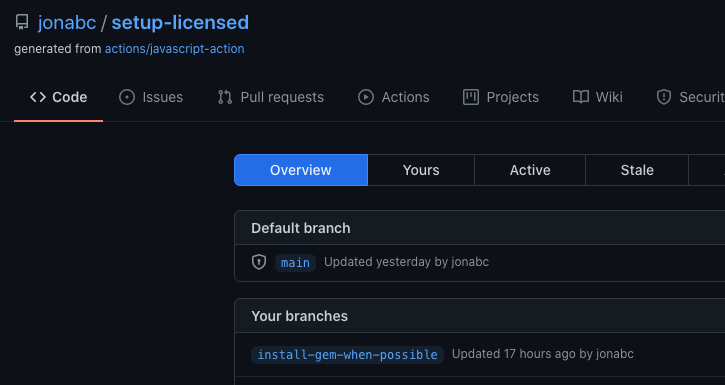The height and width of the screenshot is (385, 725).
Task: Click the Projects board icon
Action: pos(471,97)
